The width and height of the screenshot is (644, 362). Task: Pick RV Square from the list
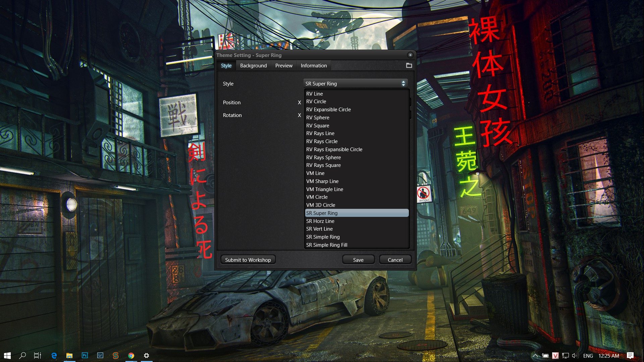click(357, 126)
